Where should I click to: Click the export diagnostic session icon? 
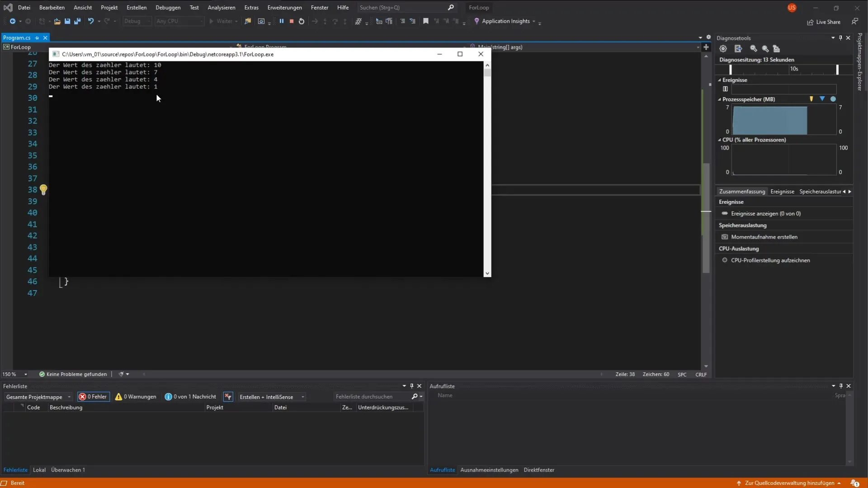738,49
